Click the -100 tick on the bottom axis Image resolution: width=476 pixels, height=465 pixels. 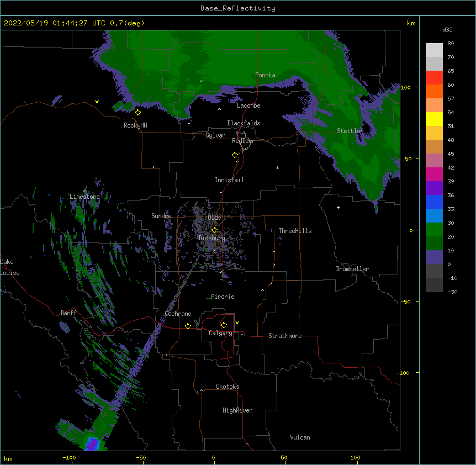click(70, 457)
